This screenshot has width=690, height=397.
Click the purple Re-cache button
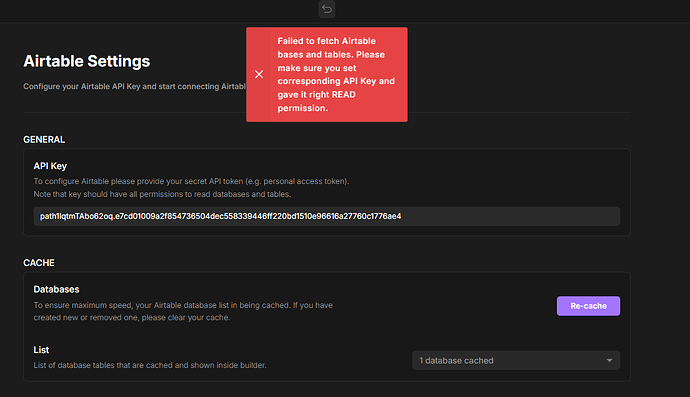coord(588,306)
